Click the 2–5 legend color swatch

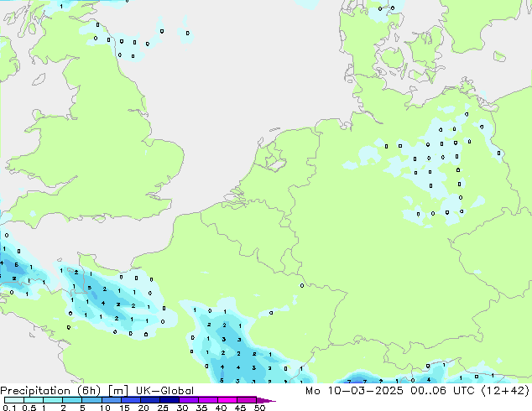click(x=72, y=400)
